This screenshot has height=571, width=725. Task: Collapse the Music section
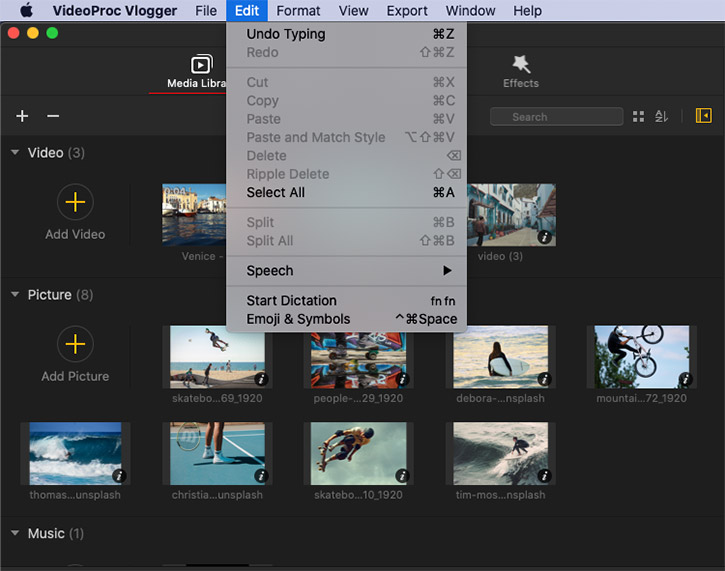click(15, 534)
